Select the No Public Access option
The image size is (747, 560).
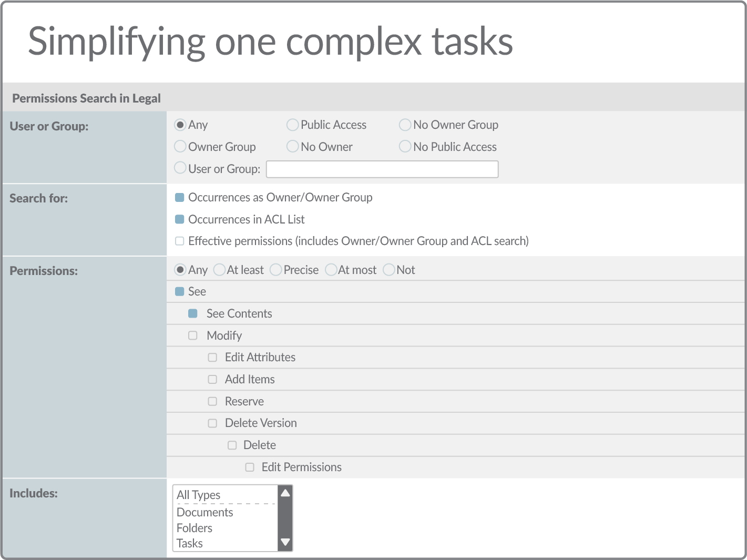(405, 146)
